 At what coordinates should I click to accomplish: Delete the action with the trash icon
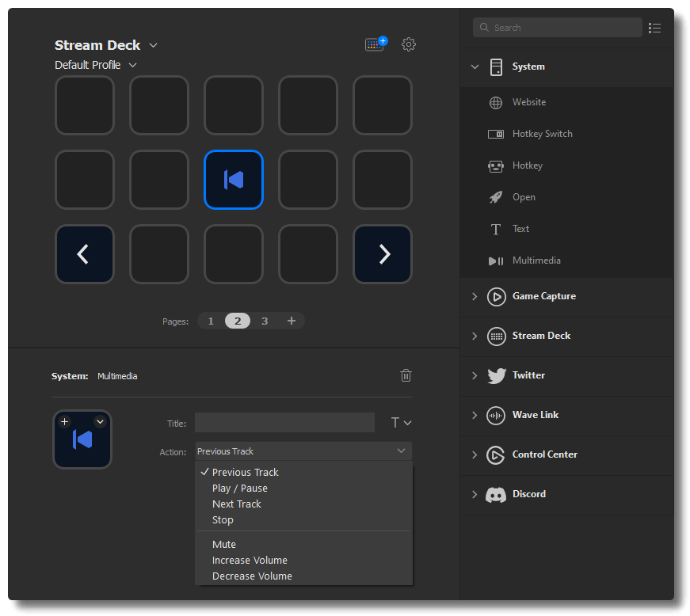[406, 375]
